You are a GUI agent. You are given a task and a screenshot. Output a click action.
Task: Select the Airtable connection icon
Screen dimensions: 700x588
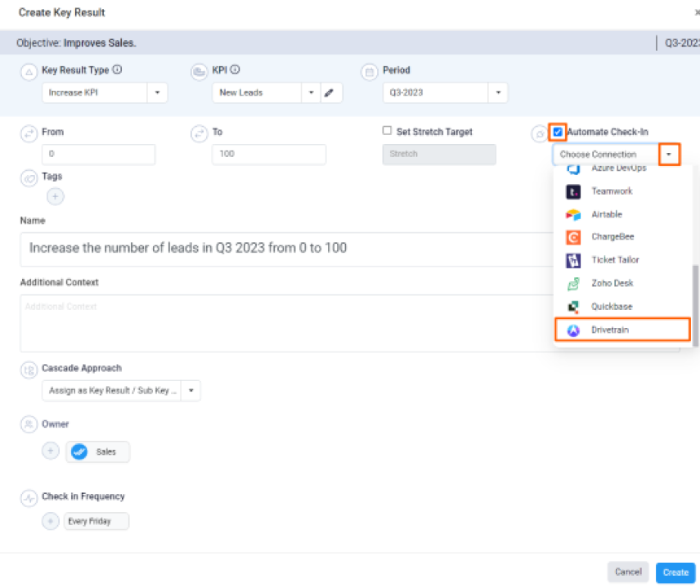tap(573, 215)
